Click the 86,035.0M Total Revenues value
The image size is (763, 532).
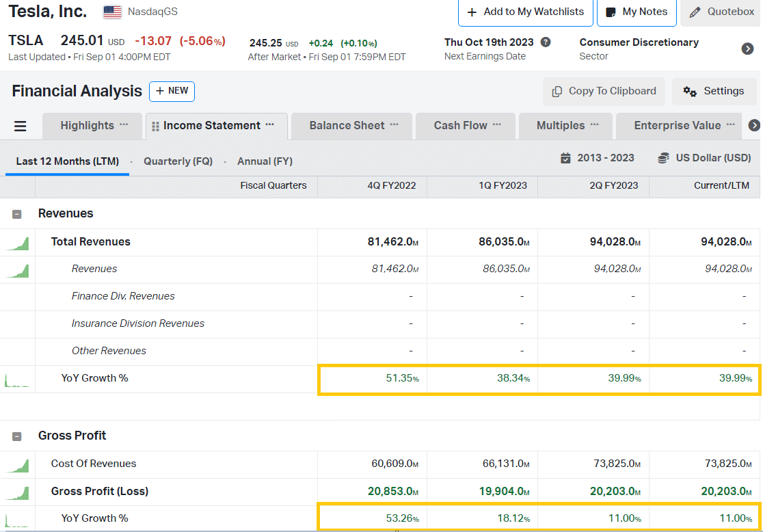[x=504, y=242]
